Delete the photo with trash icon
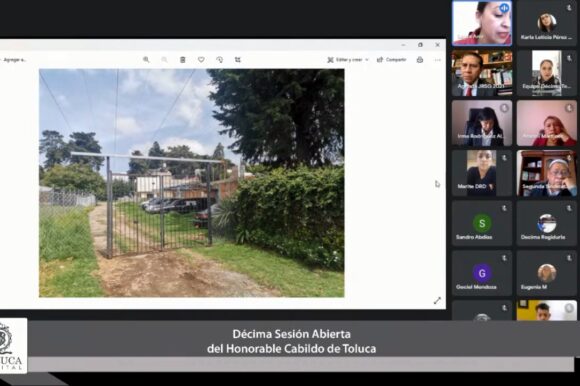The image size is (580, 386). point(183,60)
